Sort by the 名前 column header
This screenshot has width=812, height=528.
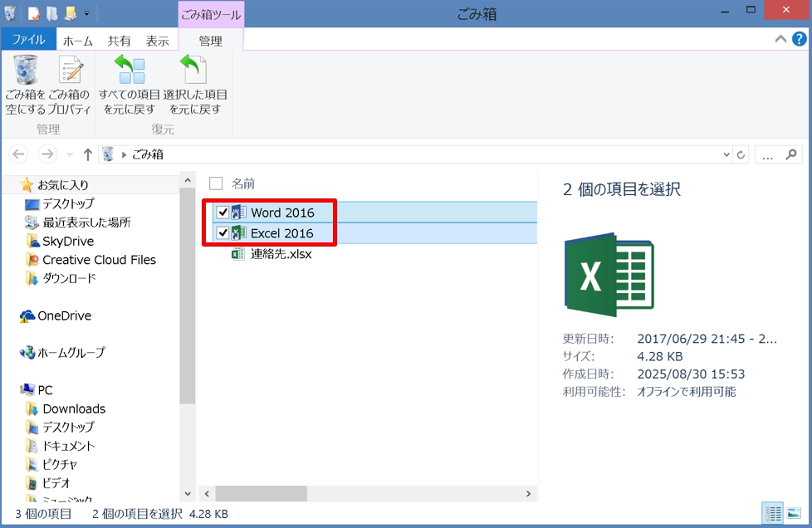tap(243, 183)
